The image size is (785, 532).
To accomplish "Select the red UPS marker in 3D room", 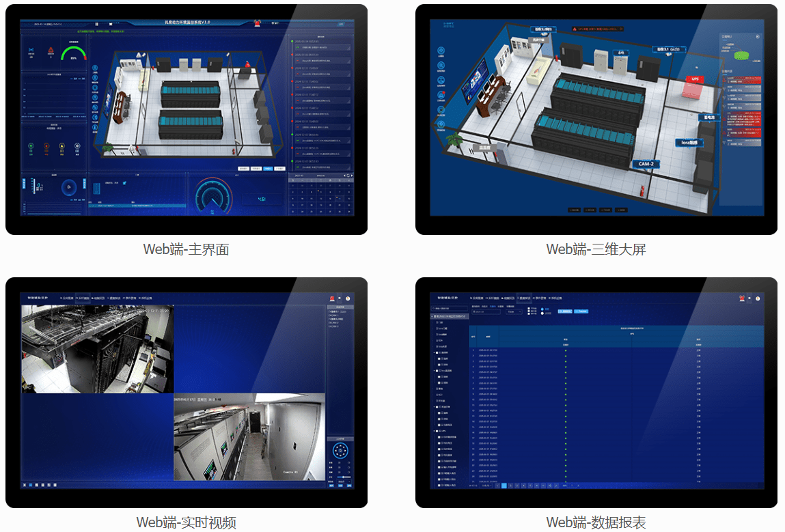I will click(696, 79).
